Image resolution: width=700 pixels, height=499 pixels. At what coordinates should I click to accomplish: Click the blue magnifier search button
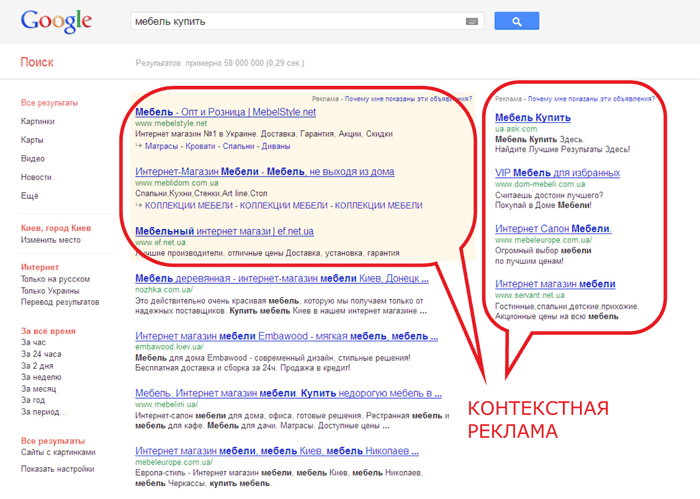coord(517,21)
